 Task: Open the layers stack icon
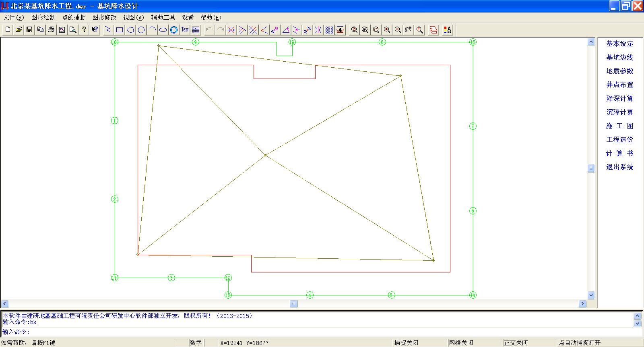tap(433, 30)
